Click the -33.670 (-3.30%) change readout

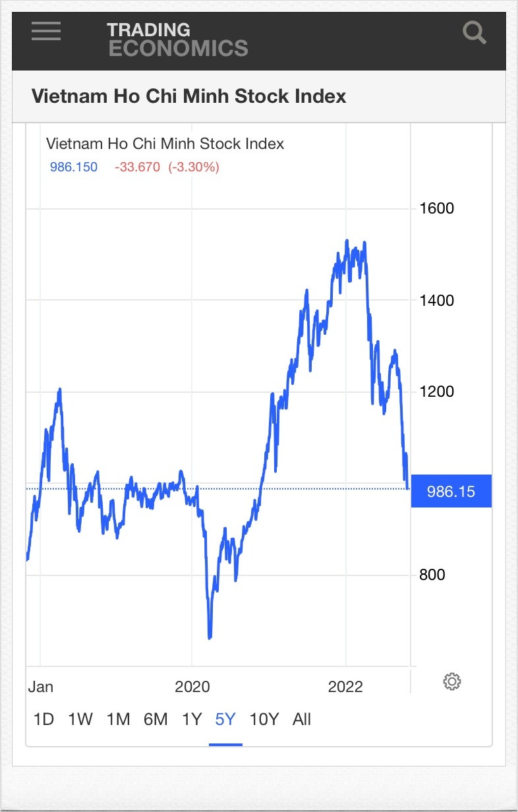click(167, 167)
